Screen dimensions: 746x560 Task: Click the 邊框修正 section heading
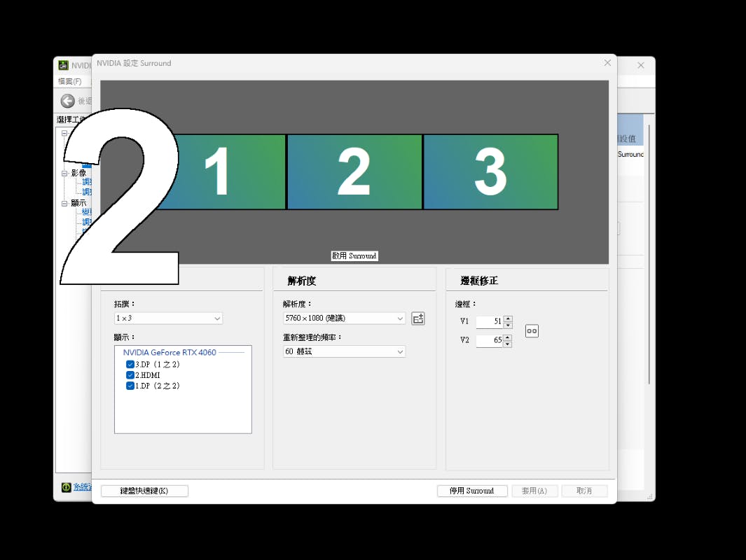tap(479, 281)
